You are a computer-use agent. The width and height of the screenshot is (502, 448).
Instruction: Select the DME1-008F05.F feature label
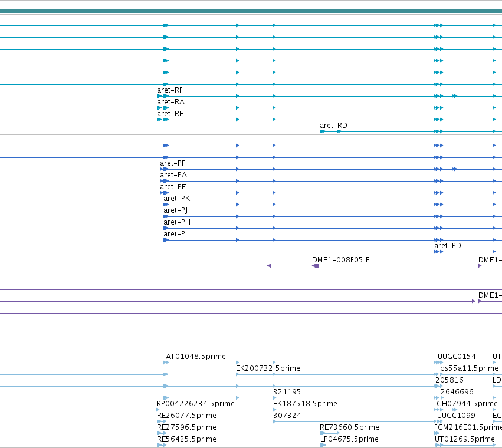click(x=340, y=260)
